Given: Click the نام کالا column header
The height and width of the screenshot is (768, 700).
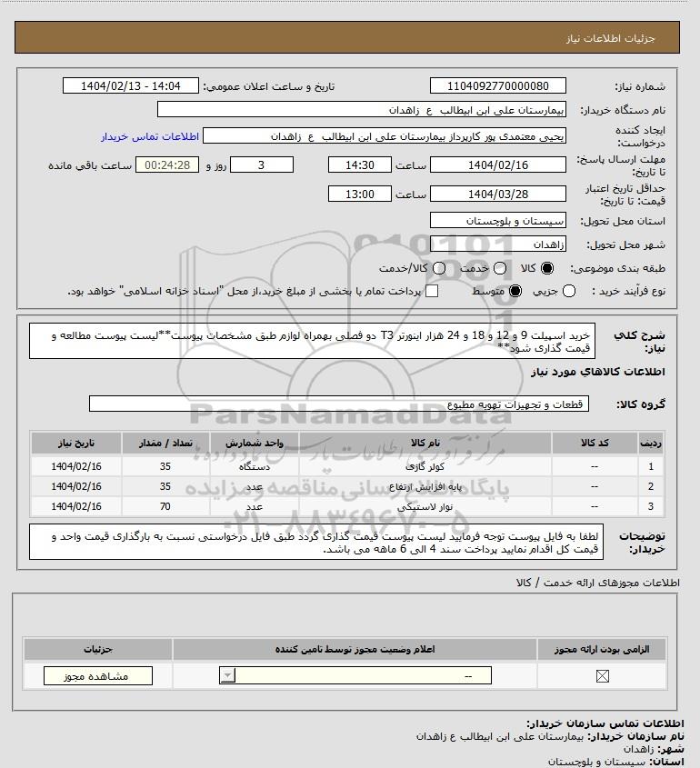Looking at the screenshot, I should point(425,444).
